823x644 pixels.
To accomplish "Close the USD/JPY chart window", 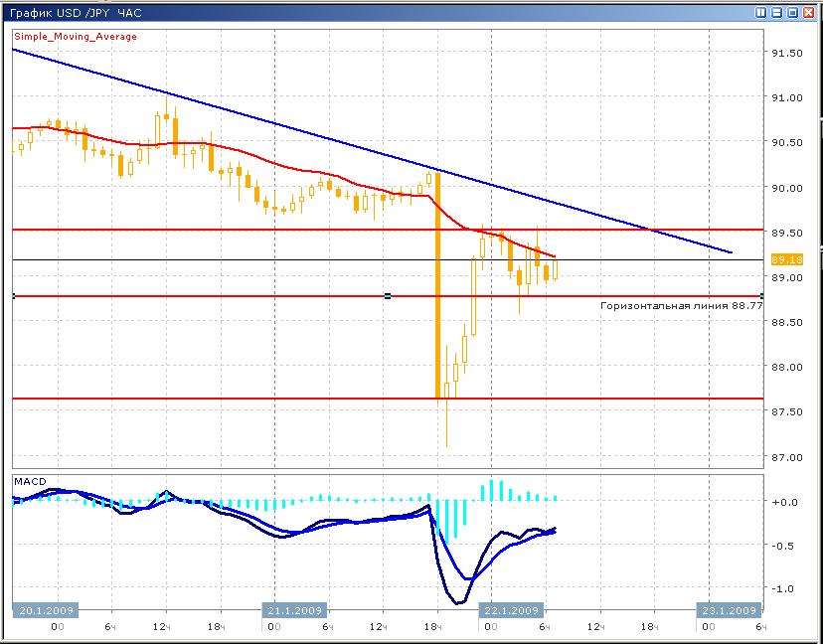I will coord(809,13).
